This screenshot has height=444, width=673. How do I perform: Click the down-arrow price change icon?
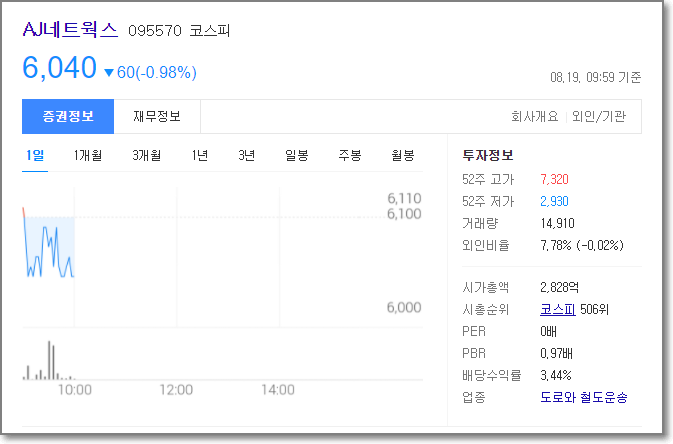(109, 73)
